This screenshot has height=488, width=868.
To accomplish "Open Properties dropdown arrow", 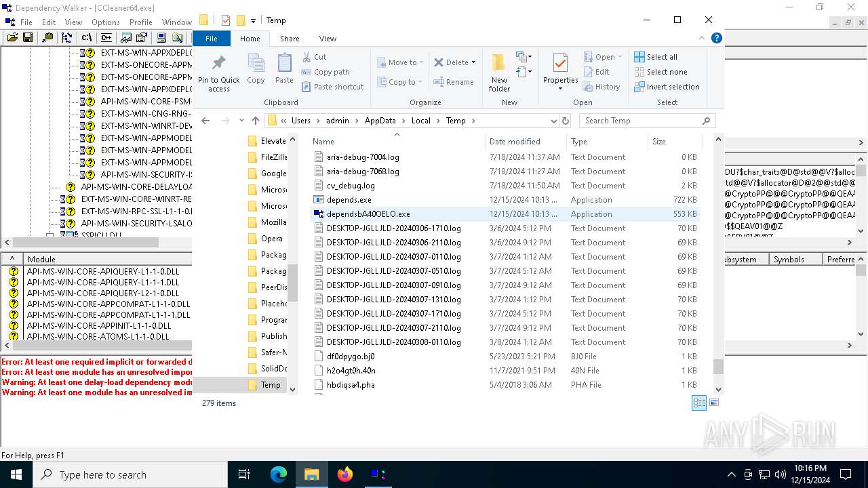I will coord(560,89).
